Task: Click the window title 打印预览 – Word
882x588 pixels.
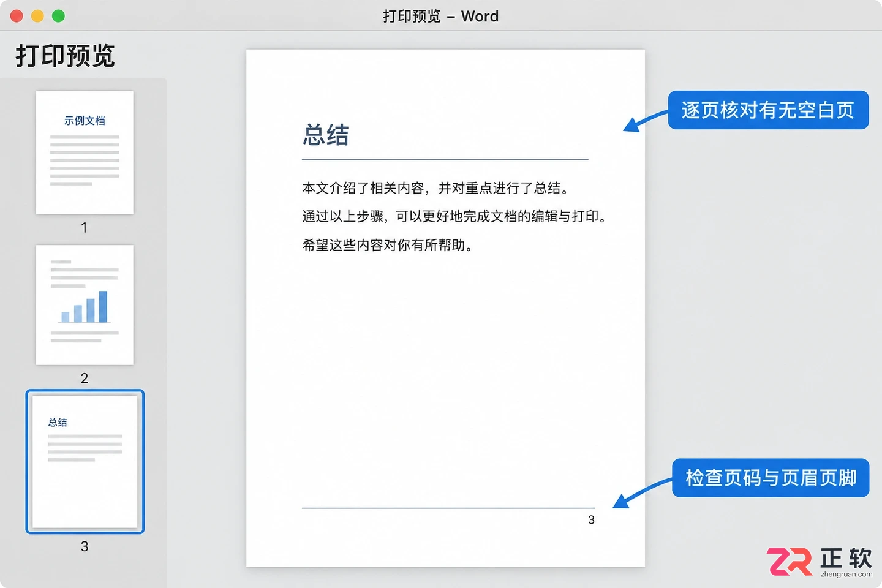Action: click(441, 17)
